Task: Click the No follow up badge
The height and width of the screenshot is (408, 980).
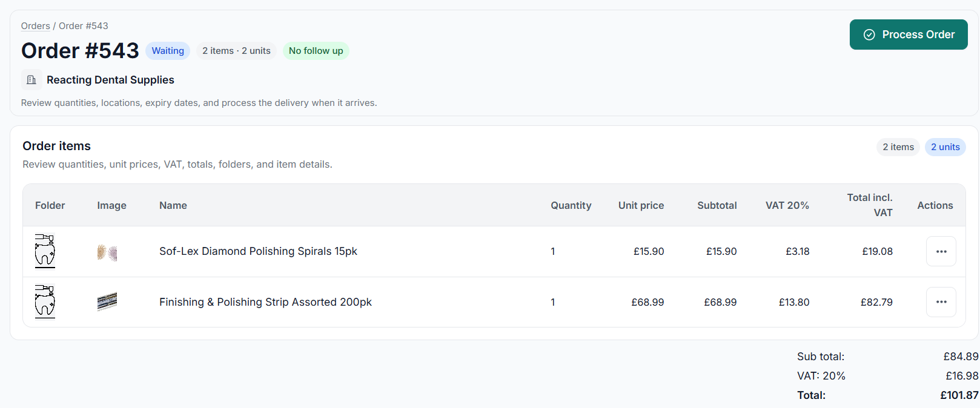Action: (316, 51)
